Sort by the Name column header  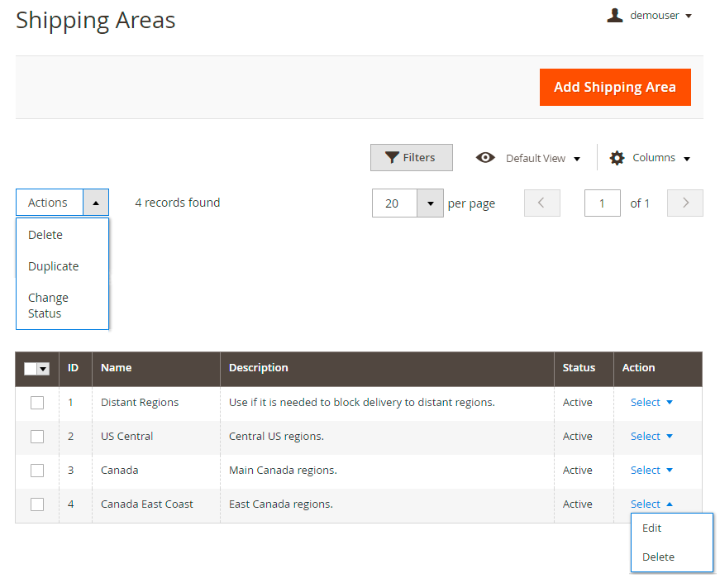click(117, 368)
